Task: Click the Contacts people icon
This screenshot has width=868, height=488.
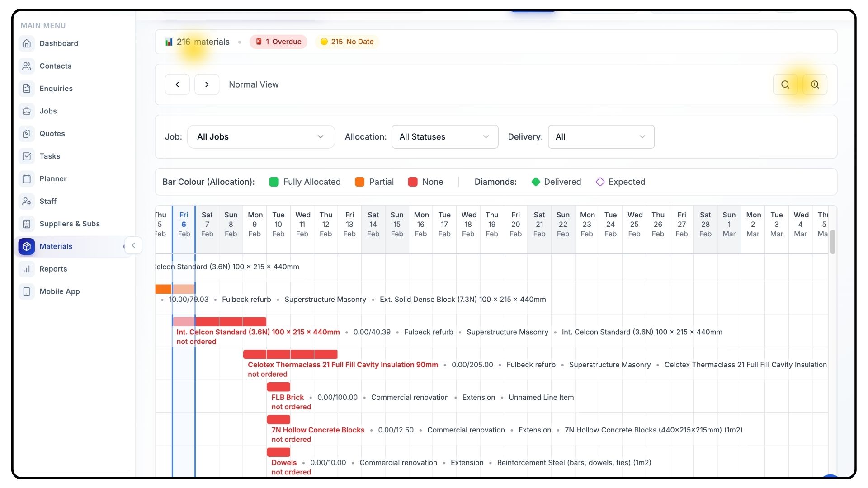Action: click(x=27, y=66)
